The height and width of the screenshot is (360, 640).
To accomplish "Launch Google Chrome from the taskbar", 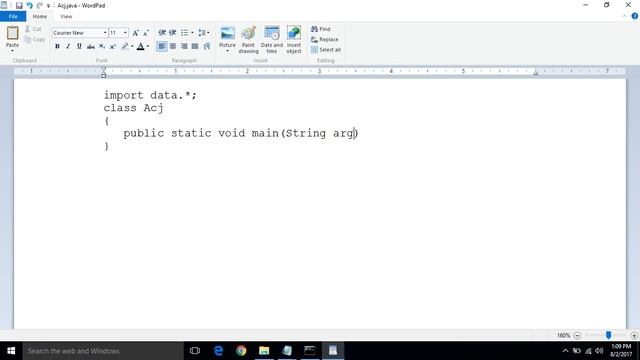I will [241, 351].
